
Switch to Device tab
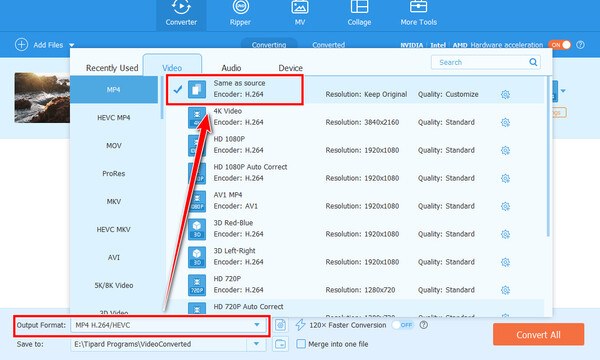coord(290,68)
